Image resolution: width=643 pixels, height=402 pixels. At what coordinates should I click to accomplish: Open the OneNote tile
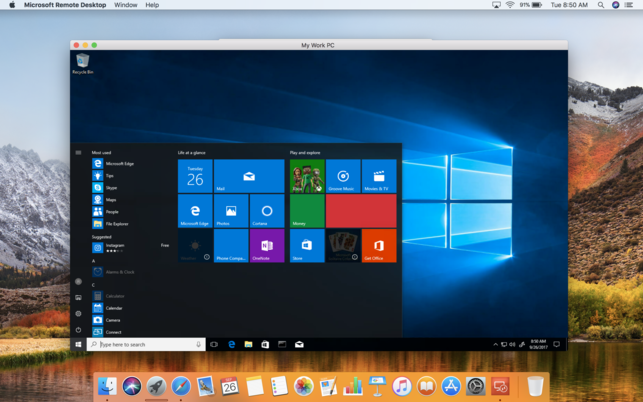click(266, 245)
